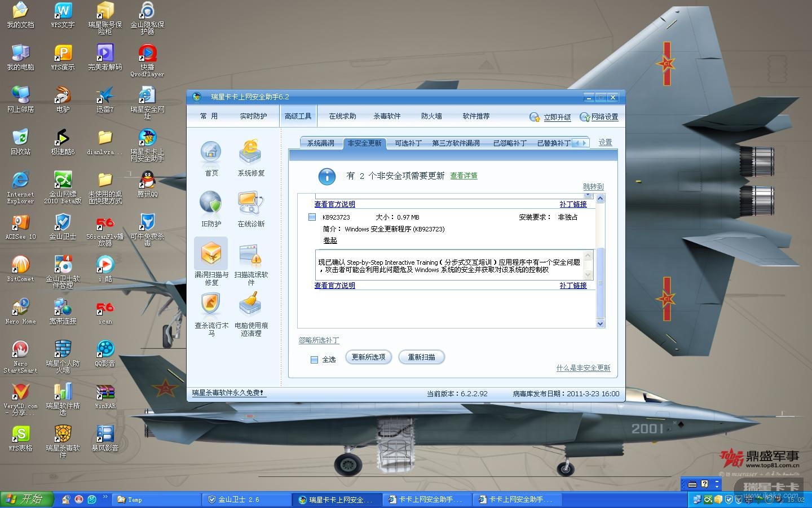Open the WinRAR desktop icon
This screenshot has width=812, height=508.
105,396
